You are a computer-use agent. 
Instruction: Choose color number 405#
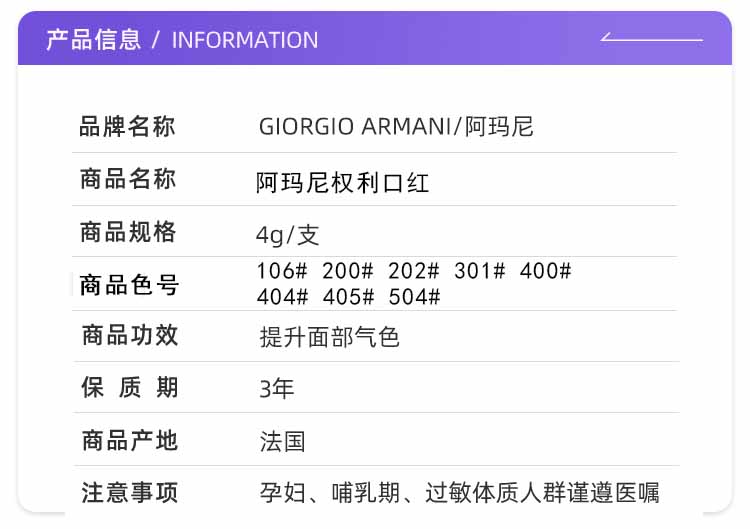coord(348,297)
